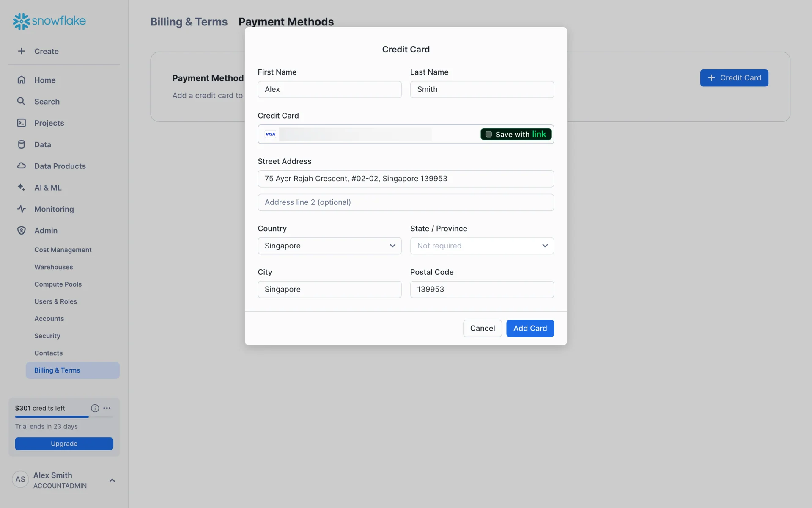Click the Data database icon
This screenshot has width=812, height=508.
22,144
